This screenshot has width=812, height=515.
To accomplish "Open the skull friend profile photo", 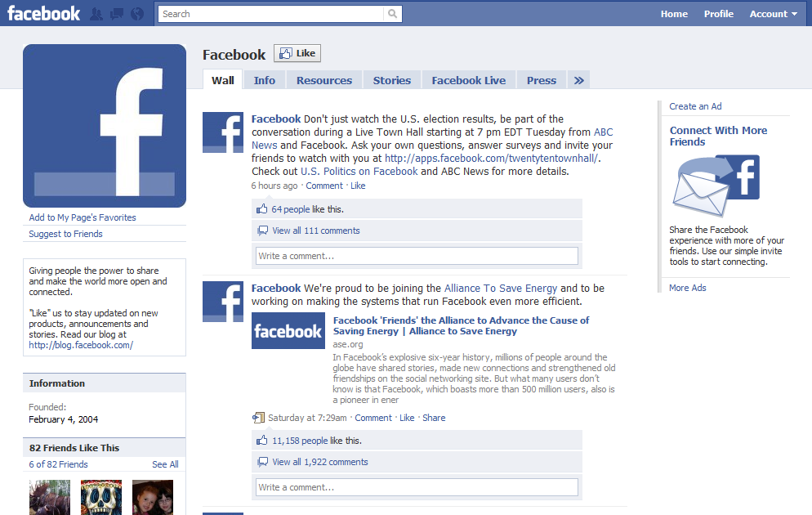I will 101,497.
